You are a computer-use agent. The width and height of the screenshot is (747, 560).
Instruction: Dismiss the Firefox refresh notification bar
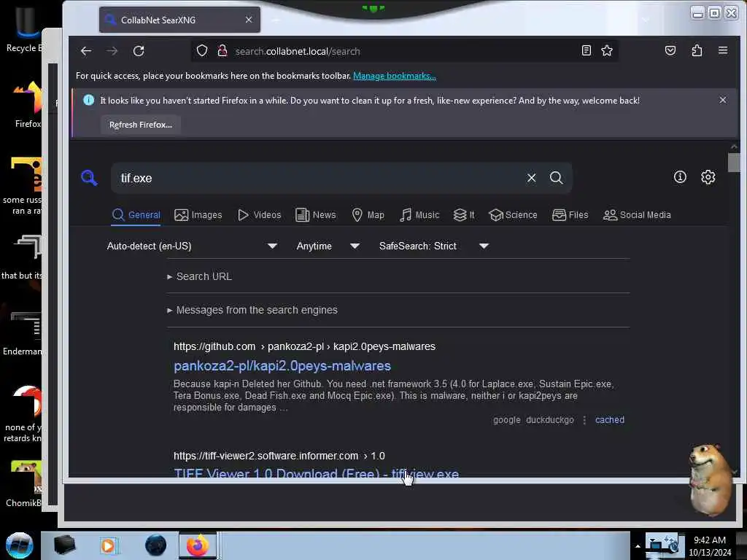coord(723,100)
